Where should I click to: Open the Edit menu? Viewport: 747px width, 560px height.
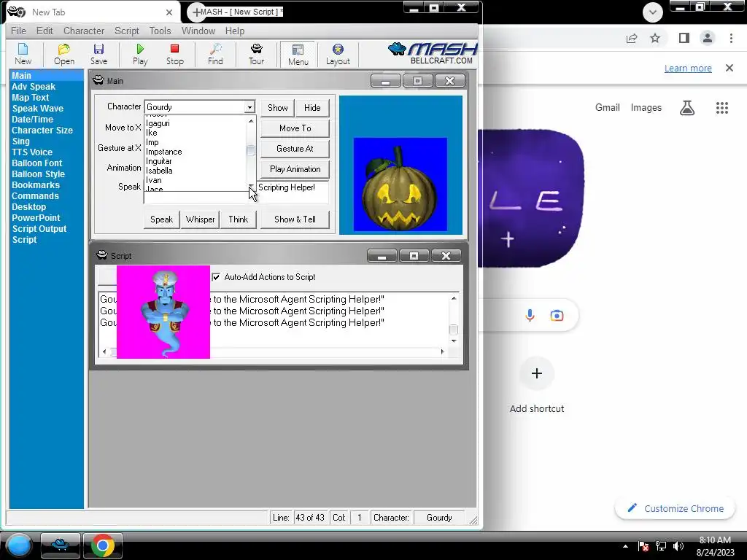44,31
